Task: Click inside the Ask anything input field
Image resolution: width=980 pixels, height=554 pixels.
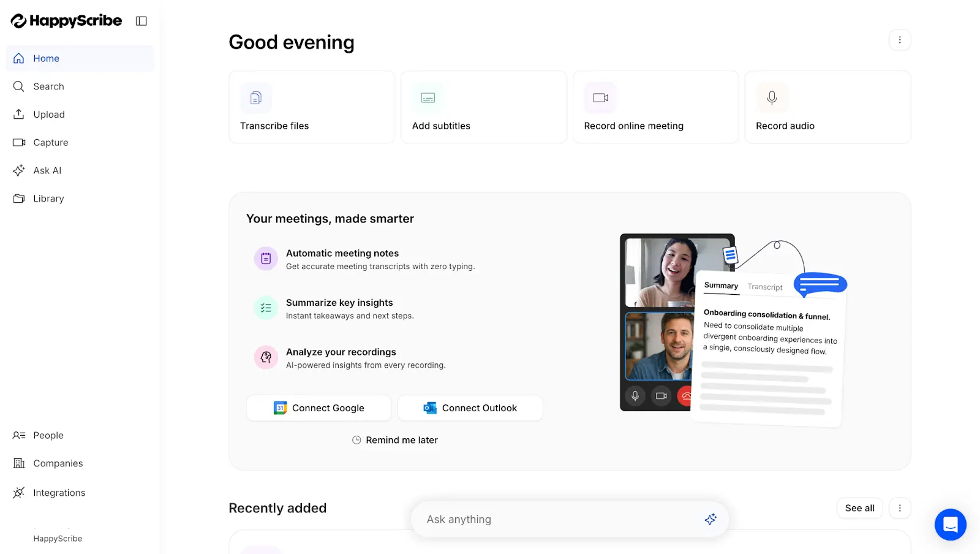Action: pyautogui.click(x=551, y=519)
